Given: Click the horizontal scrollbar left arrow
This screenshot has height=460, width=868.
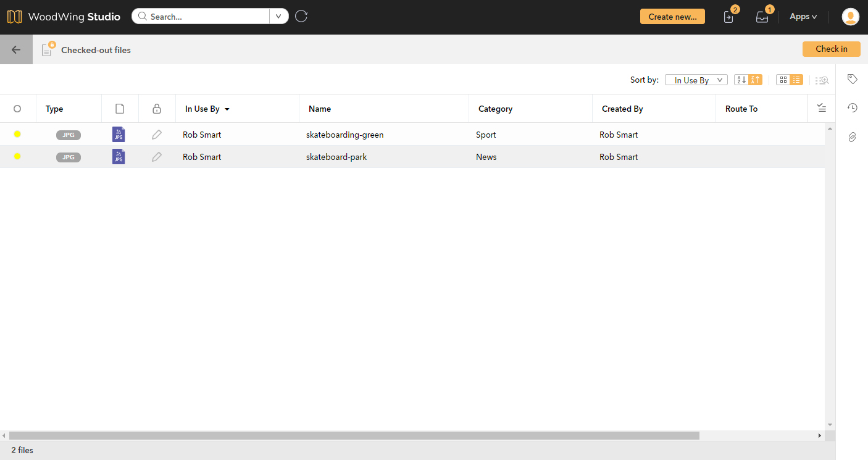Looking at the screenshot, I should click(4, 435).
